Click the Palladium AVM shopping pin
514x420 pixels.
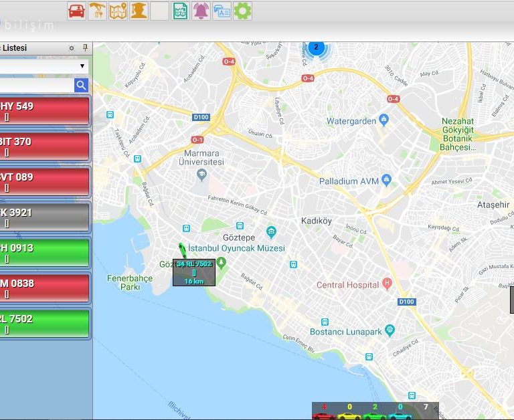(x=387, y=180)
